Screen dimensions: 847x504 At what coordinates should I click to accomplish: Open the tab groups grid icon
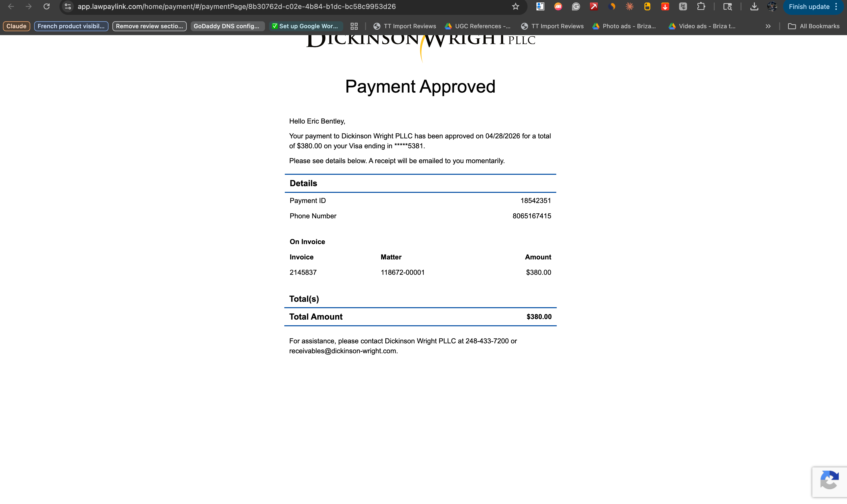click(354, 26)
